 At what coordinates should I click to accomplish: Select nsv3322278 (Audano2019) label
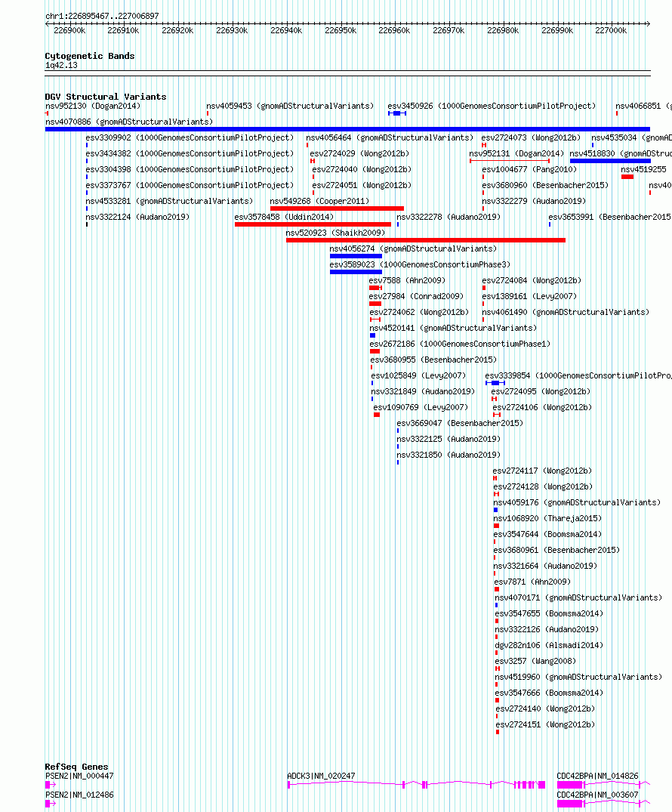point(449,217)
